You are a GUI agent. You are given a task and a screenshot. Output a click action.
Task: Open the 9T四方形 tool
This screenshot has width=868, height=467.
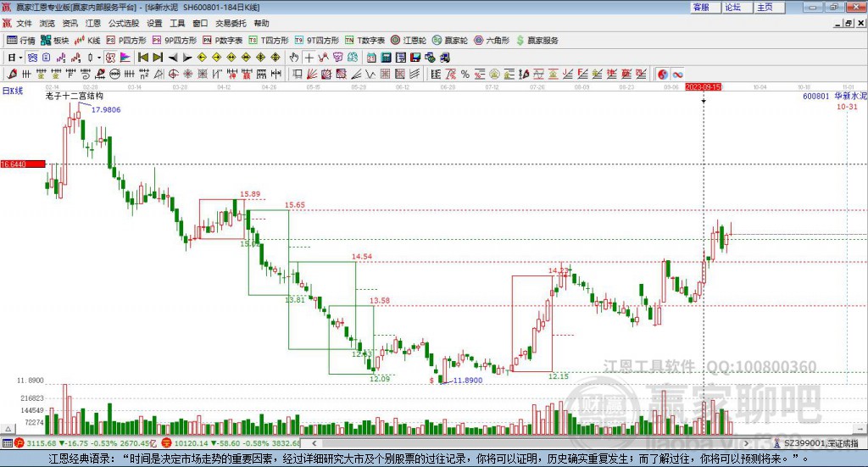(317, 41)
